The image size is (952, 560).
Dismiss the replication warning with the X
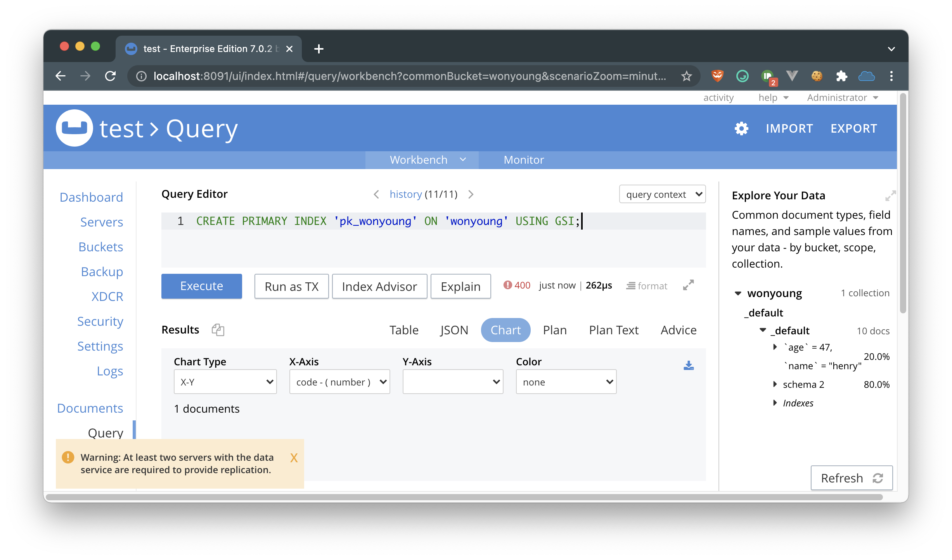click(294, 458)
